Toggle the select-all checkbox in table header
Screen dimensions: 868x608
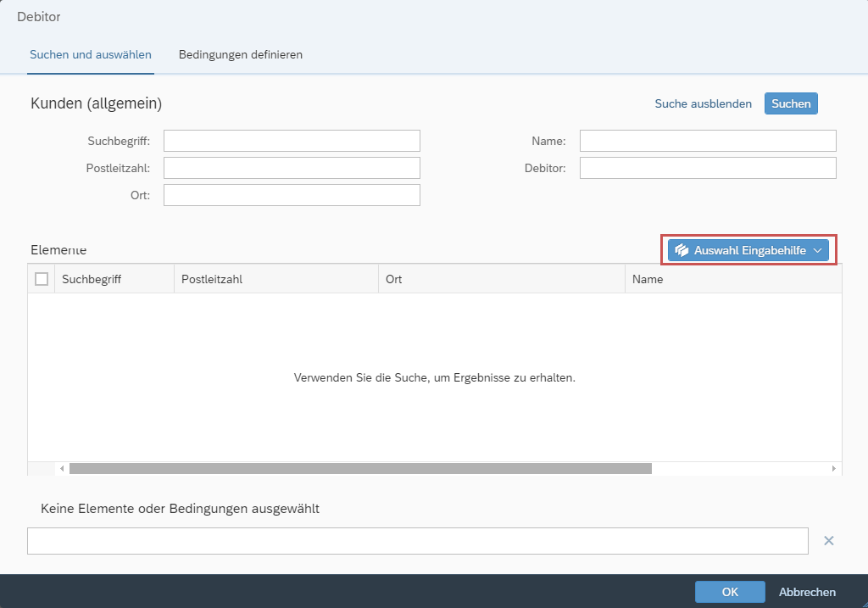click(42, 279)
